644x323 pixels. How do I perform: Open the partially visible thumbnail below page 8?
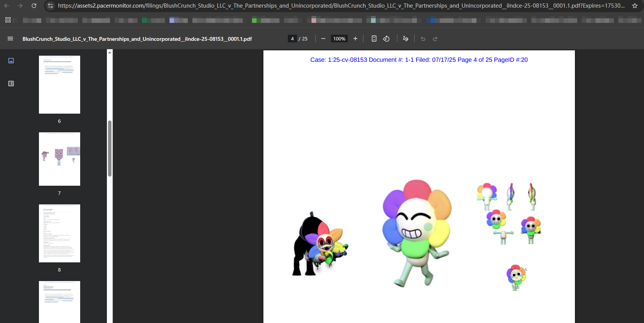point(60,302)
